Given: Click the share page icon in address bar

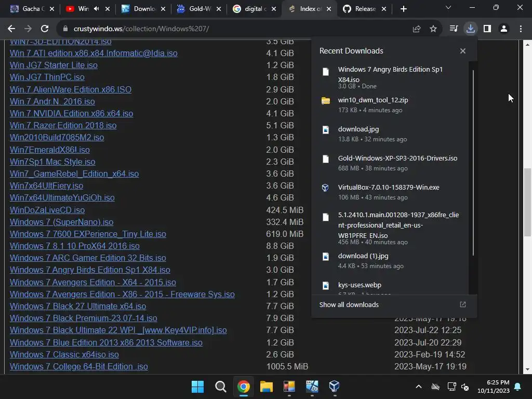Looking at the screenshot, I should click(417, 29).
